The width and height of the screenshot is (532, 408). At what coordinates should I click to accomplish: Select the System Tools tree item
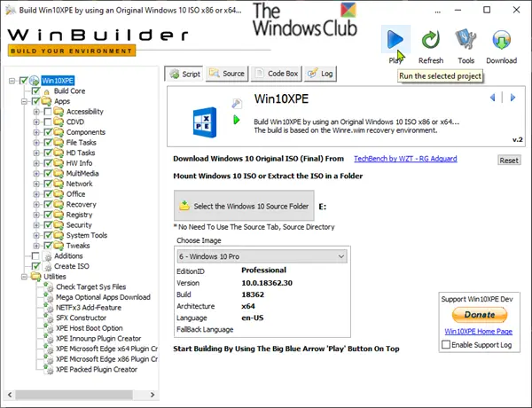87,235
